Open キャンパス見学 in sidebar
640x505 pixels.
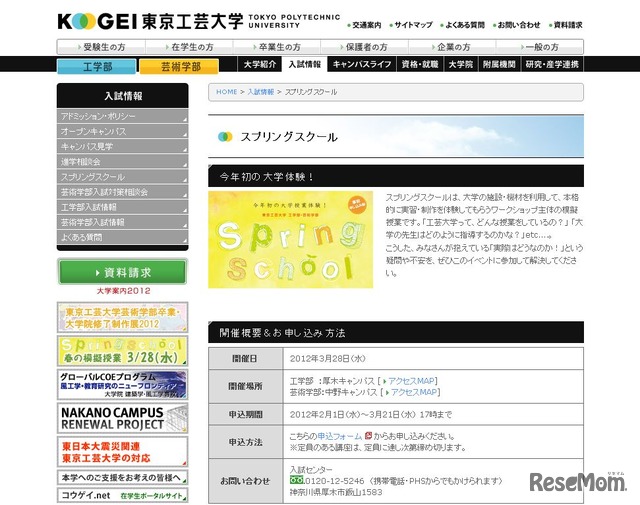coord(122,147)
